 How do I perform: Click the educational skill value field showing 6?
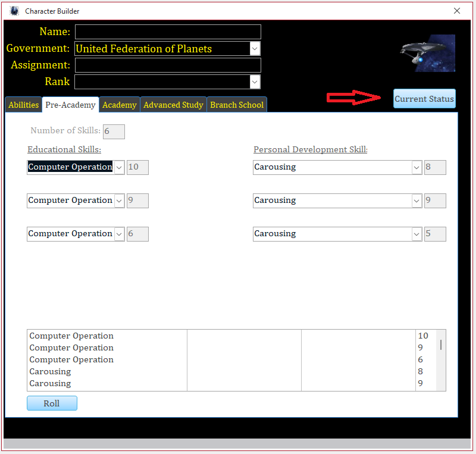pos(137,234)
